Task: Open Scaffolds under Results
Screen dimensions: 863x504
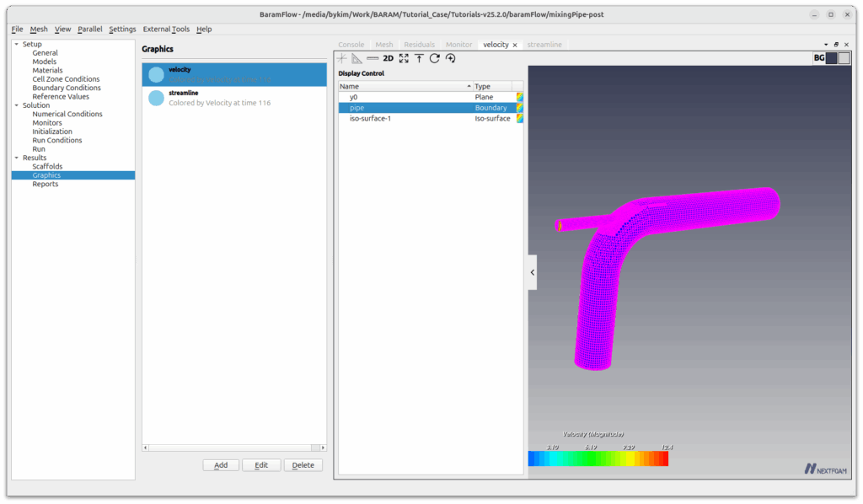Action: coord(47,166)
